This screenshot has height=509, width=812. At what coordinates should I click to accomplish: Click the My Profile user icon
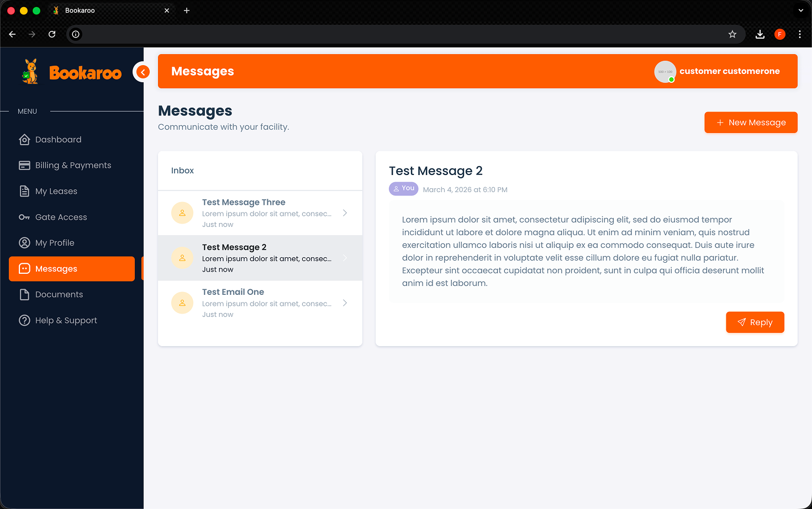pos(24,243)
